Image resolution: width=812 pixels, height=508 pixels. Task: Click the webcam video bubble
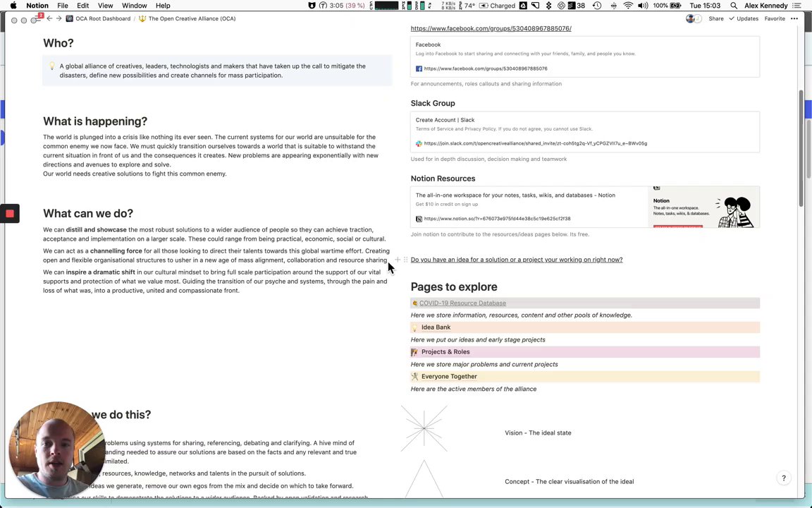[57, 449]
